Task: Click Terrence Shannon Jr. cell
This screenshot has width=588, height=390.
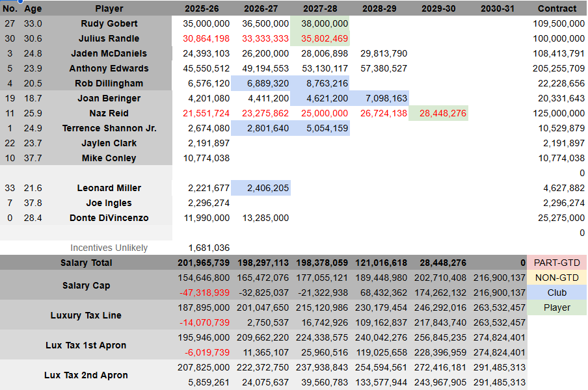Action: (109, 128)
